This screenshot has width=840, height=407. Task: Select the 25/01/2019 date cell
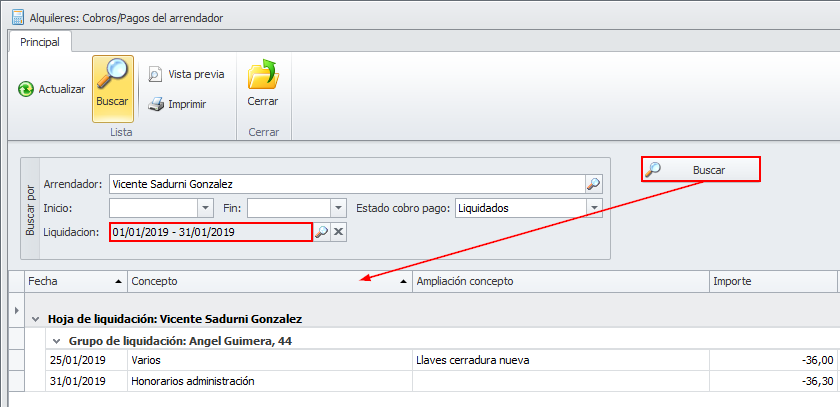point(86,360)
